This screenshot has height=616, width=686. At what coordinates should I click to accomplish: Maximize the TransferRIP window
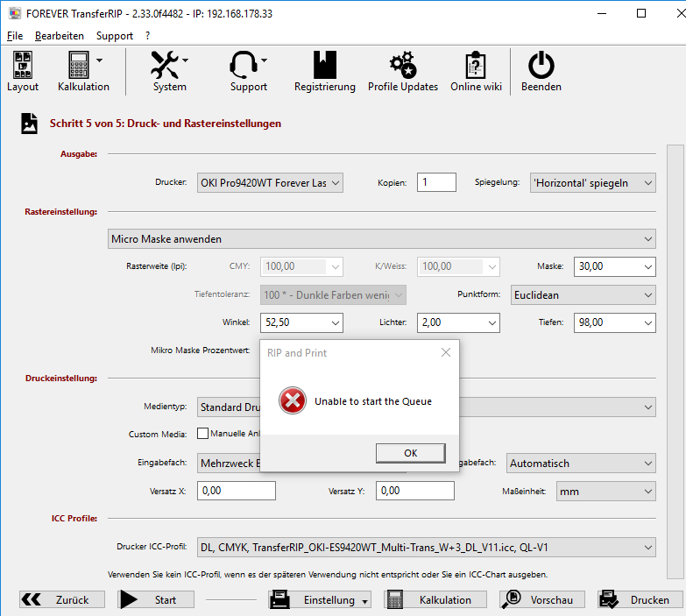pyautogui.click(x=641, y=13)
